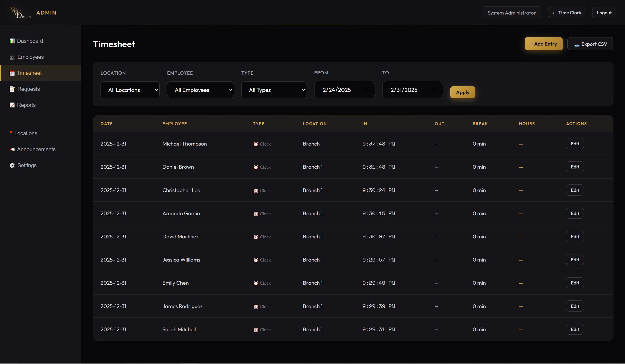The width and height of the screenshot is (625, 364).
Task: Open the All Employees dropdown
Action: [200, 90]
